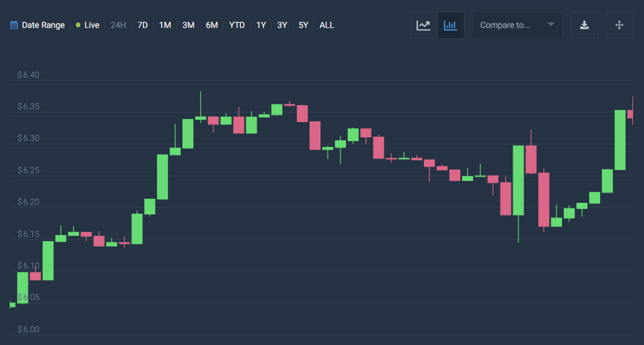Click the Compare to dropdown arrow
This screenshot has width=644, height=345.
[x=550, y=25]
